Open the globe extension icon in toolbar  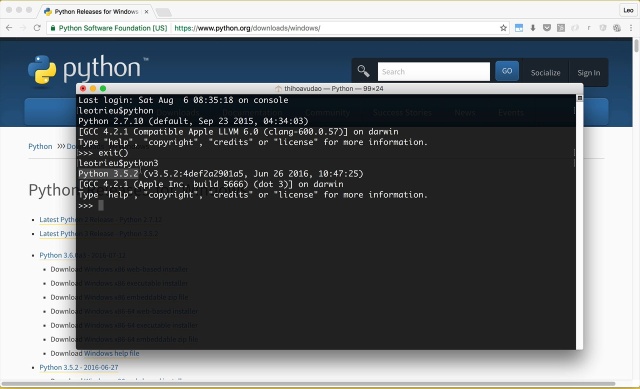coord(617,28)
